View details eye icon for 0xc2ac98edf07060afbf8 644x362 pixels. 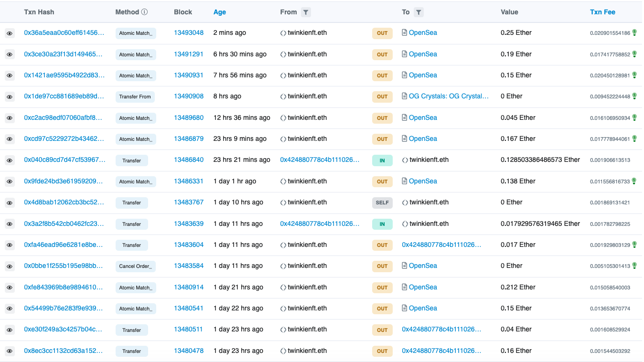[10, 118]
